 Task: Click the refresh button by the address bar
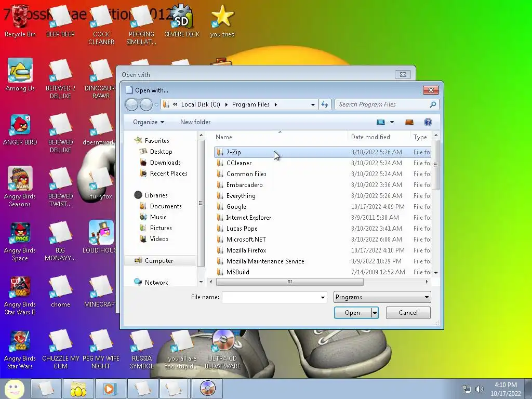pos(325,104)
